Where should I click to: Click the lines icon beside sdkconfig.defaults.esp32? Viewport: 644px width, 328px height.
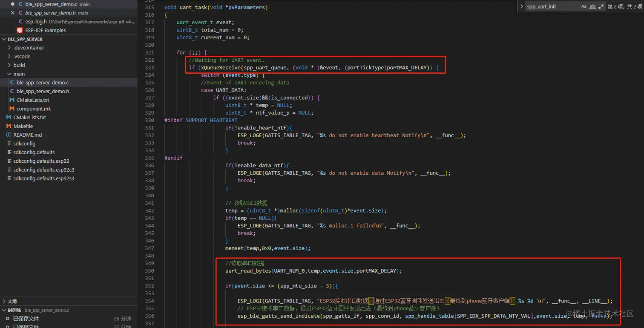[9, 161]
